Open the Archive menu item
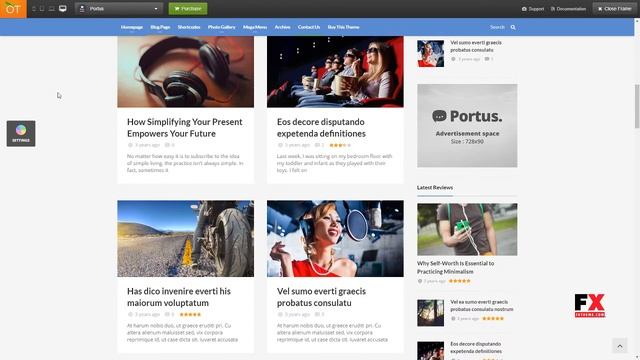The image size is (640, 360). coord(282,27)
